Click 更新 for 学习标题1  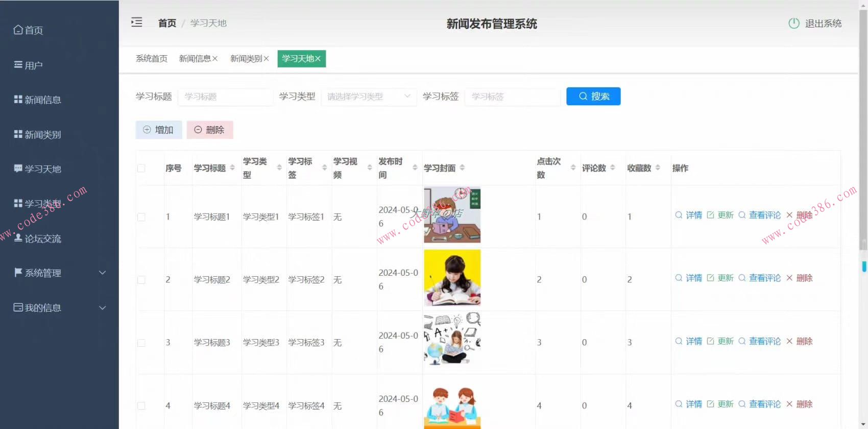(720, 215)
